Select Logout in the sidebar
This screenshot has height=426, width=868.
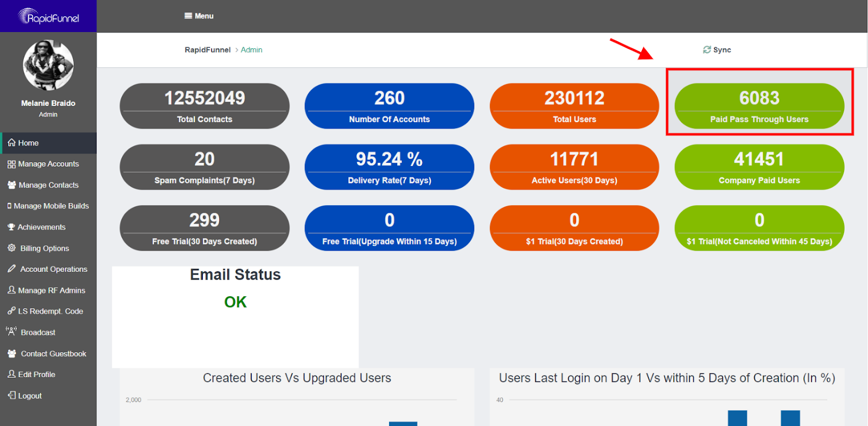coord(48,396)
